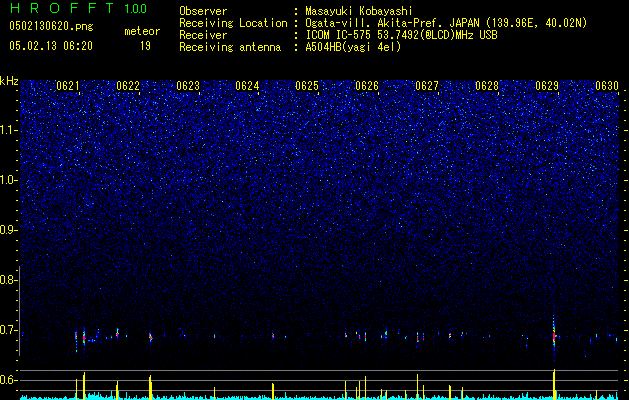Select the meteor count value 19

(x=145, y=46)
